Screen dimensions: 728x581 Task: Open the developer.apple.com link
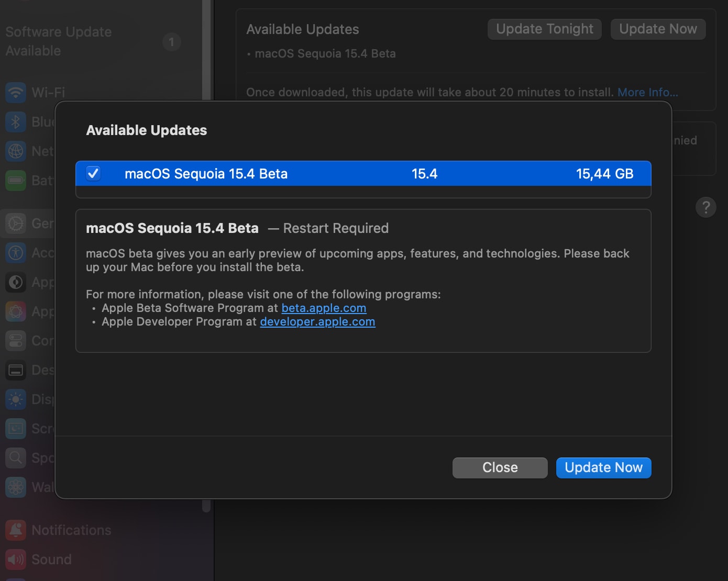pyautogui.click(x=317, y=321)
